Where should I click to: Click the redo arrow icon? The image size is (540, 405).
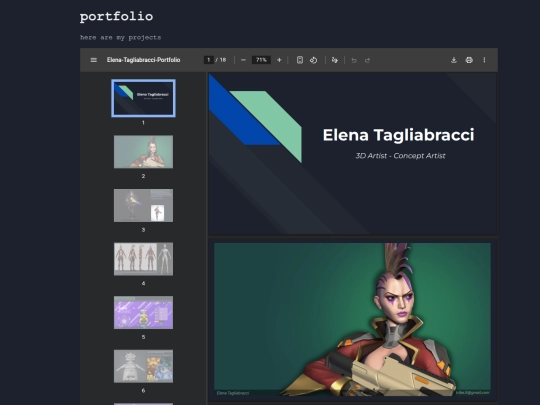[x=367, y=60]
